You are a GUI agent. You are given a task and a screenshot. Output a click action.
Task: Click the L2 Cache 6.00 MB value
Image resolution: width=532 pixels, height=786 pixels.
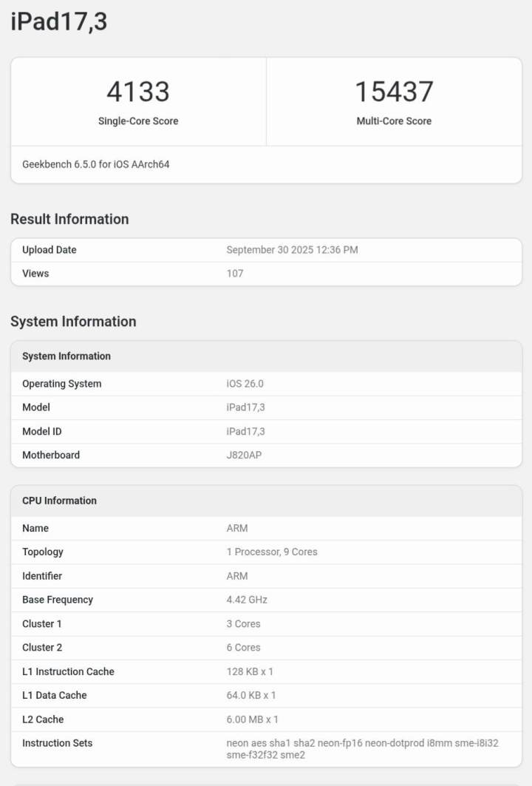(x=252, y=719)
